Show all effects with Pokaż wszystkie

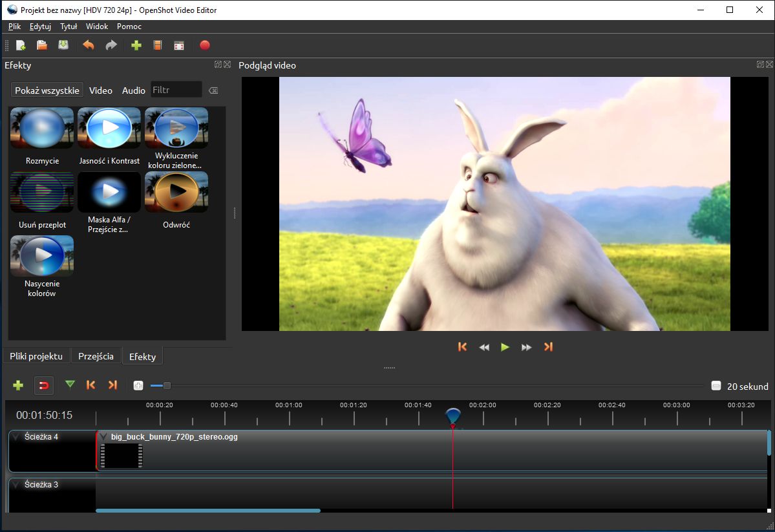[47, 90]
